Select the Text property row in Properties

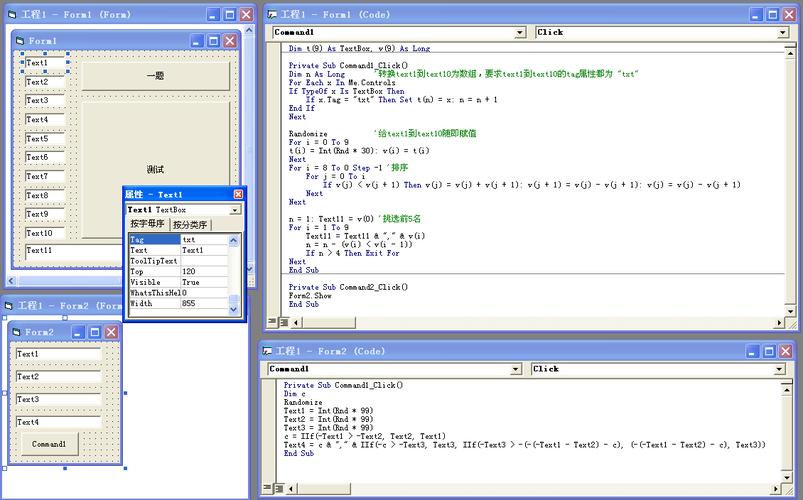(178, 251)
